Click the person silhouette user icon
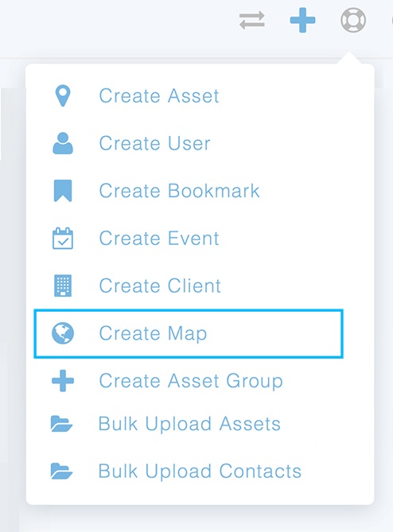 point(63,143)
